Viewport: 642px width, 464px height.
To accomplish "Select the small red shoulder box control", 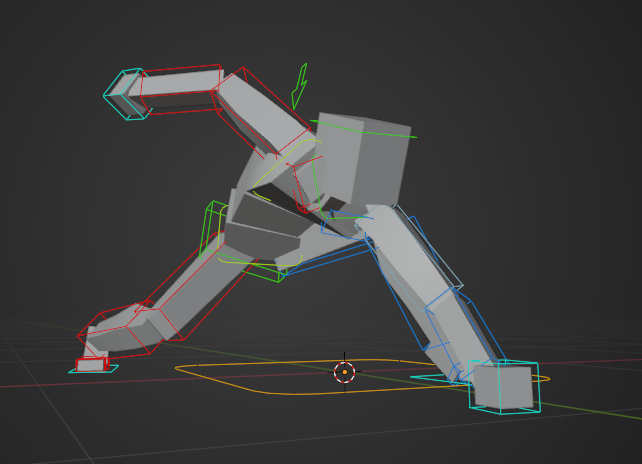I will coord(305,183).
